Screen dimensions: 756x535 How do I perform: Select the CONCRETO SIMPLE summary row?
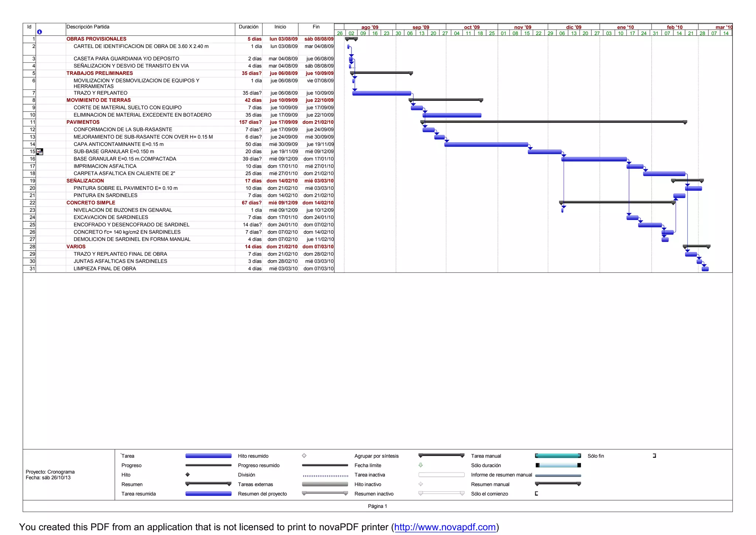(91, 203)
